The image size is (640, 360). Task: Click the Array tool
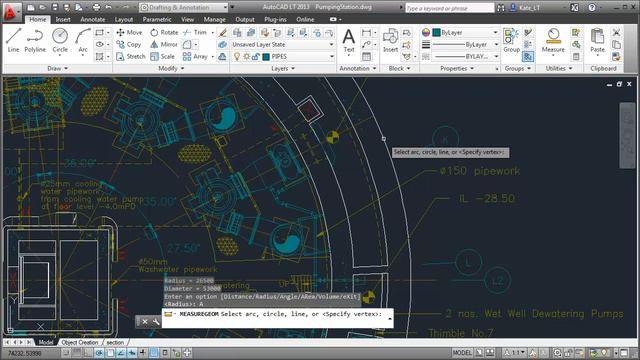click(x=196, y=56)
